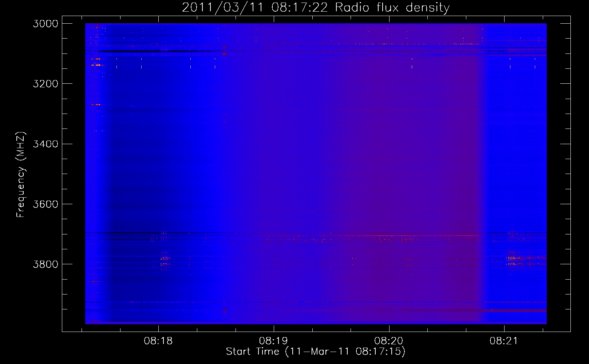Click the 3200 frequency tick label
The width and height of the screenshot is (589, 364).
46,84
